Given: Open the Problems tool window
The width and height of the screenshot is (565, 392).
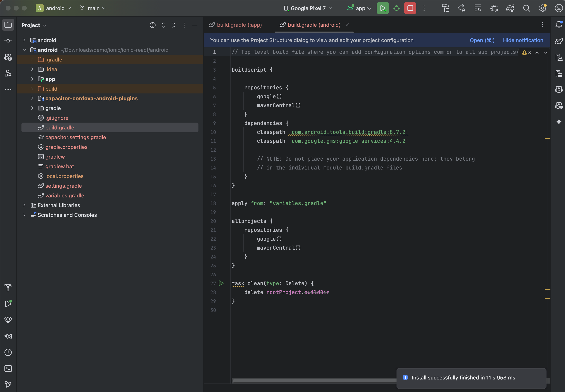Looking at the screenshot, I should coord(8,352).
